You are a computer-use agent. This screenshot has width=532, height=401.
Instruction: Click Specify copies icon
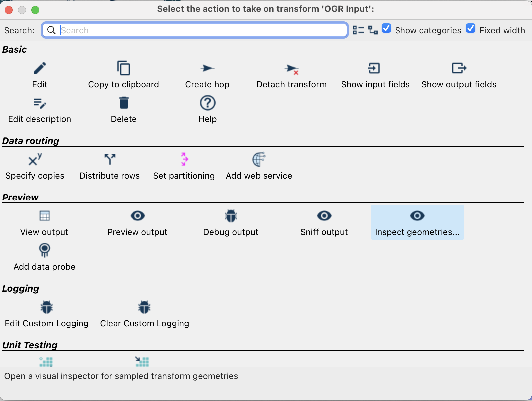[x=35, y=159]
